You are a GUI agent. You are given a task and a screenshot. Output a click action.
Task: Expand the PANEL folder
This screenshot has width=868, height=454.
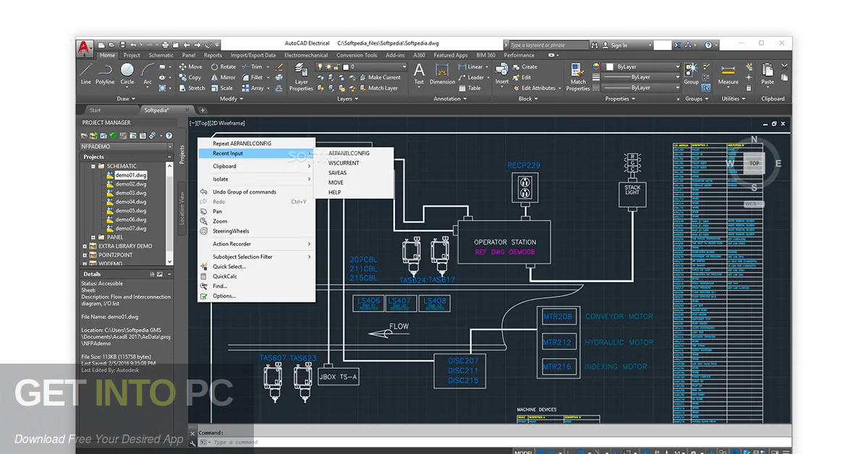pyautogui.click(x=93, y=237)
